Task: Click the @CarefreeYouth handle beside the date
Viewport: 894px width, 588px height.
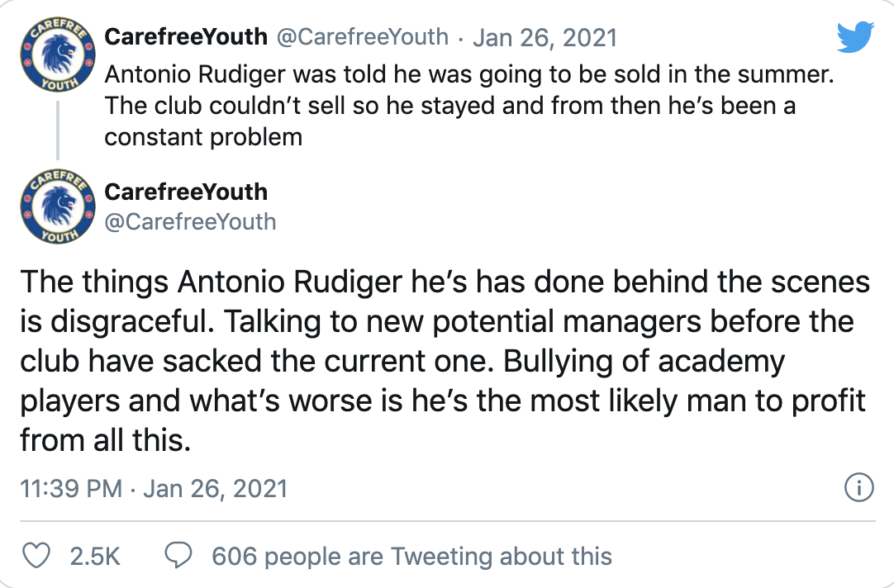Action: pyautogui.click(x=362, y=37)
